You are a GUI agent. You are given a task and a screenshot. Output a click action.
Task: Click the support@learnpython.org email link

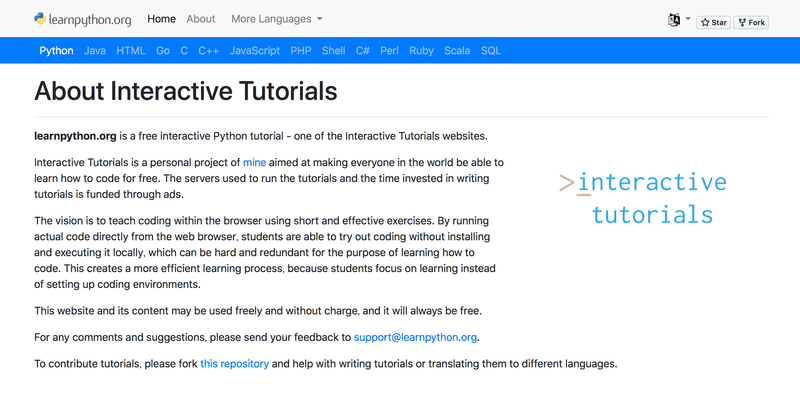click(x=415, y=337)
